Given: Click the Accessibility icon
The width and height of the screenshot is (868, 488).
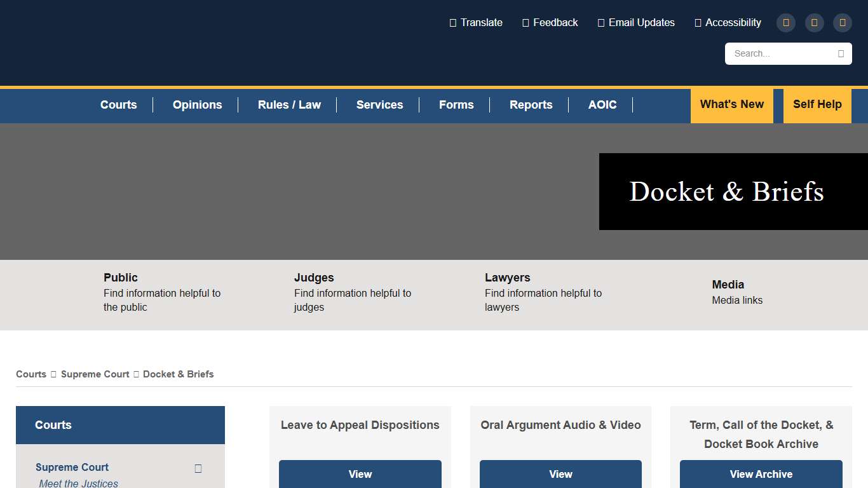Looking at the screenshot, I should 698,22.
